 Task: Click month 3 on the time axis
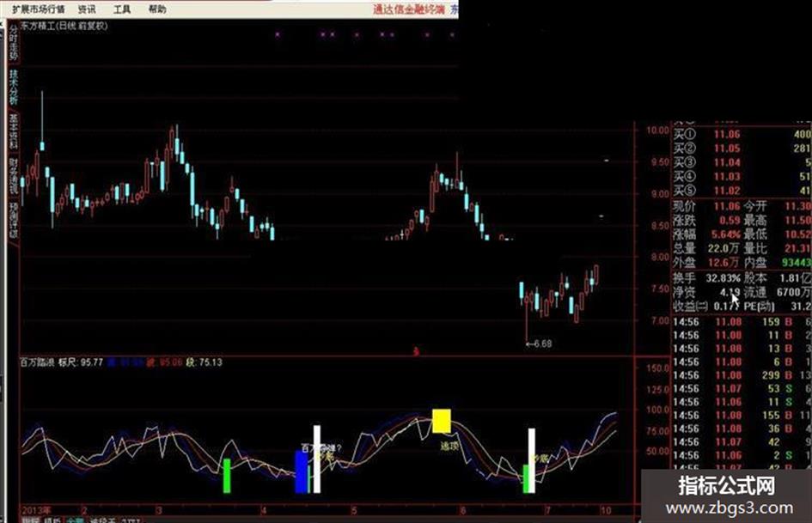tap(159, 510)
